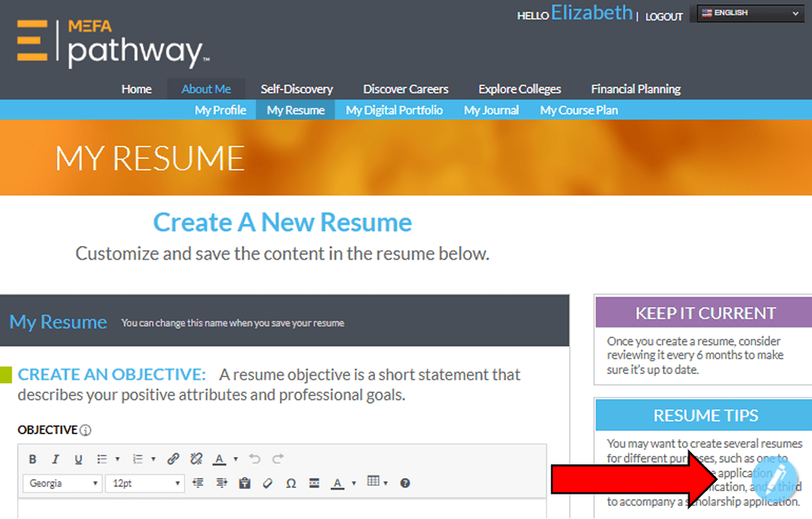The image size is (812, 519).
Task: Click the clear formatting eraser icon
Action: tap(267, 482)
